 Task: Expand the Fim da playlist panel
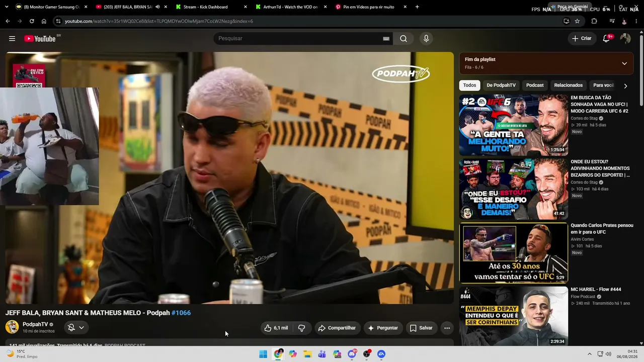[624, 63]
